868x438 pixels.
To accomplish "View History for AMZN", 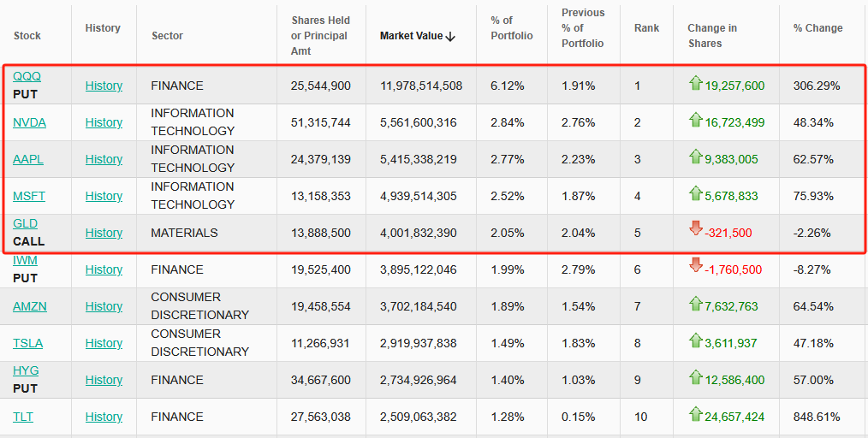I will click(104, 306).
